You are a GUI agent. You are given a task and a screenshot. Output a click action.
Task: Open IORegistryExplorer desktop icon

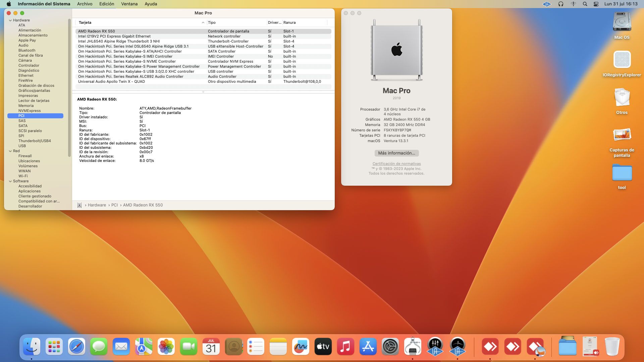[622, 60]
